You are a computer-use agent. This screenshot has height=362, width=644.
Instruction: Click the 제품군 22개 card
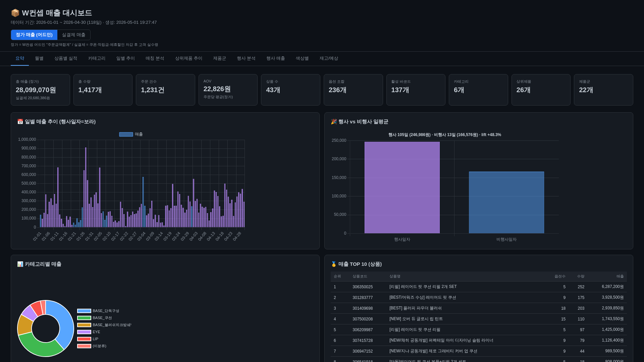(603, 90)
